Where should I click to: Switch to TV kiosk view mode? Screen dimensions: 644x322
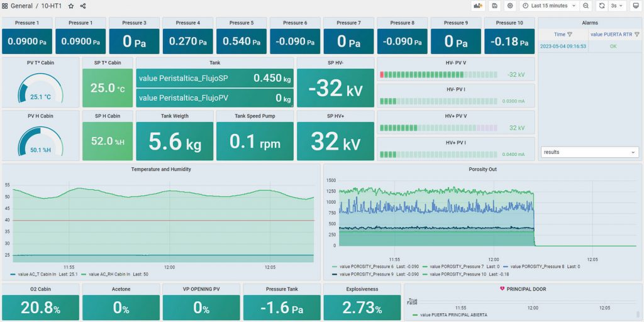pyautogui.click(x=635, y=6)
